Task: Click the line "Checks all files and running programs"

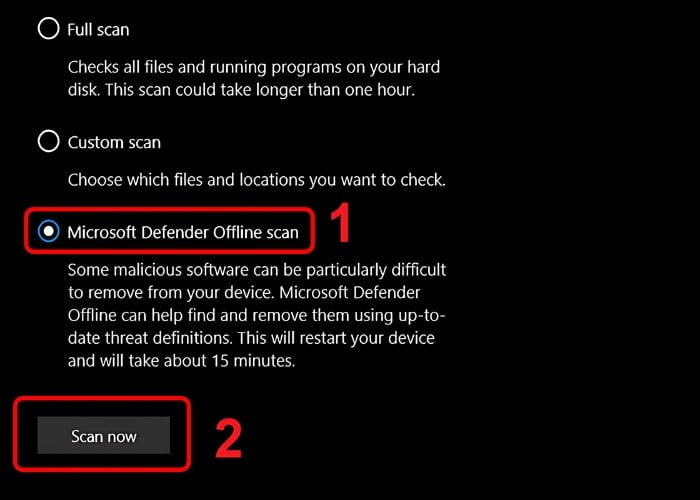Action: pos(254,67)
